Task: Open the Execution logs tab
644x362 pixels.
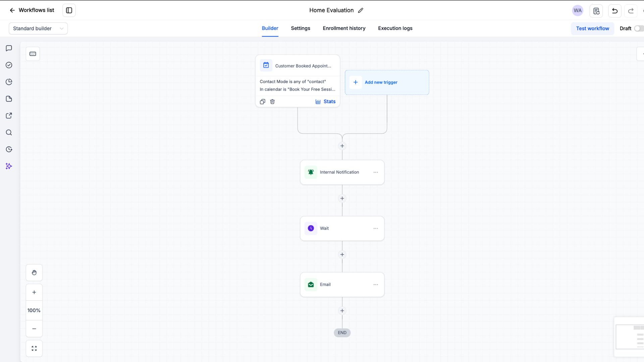Action: tap(395, 28)
